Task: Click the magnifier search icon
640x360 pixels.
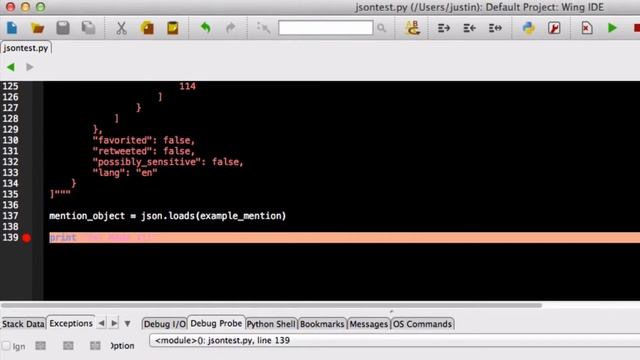Action: point(381,28)
